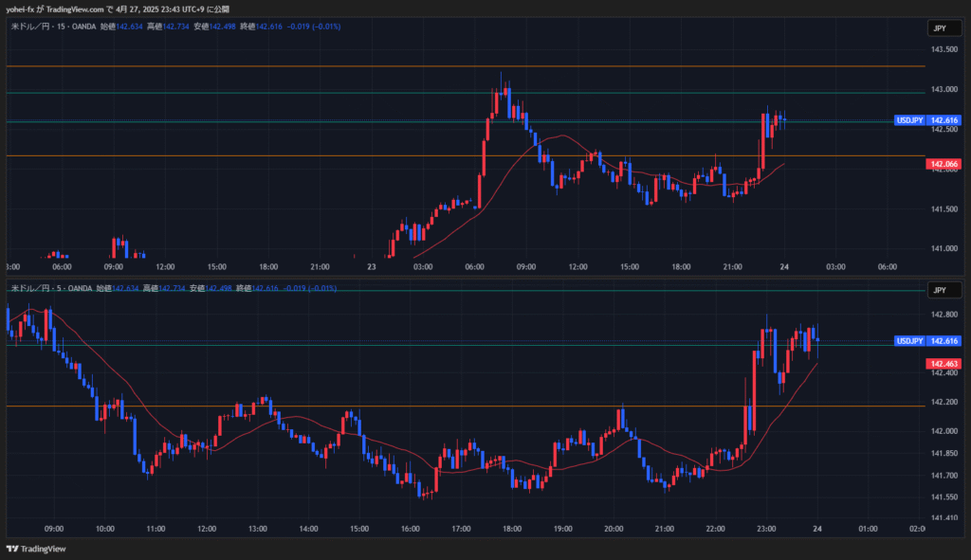Click the 143.000 label on upper price axis

click(944, 90)
